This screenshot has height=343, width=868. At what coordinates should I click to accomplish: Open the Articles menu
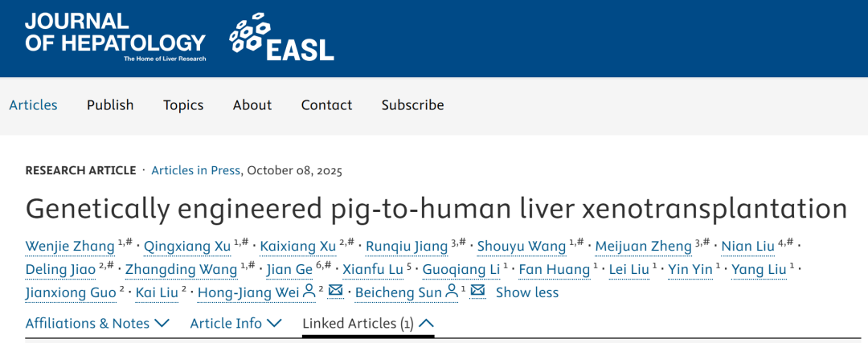(x=34, y=105)
